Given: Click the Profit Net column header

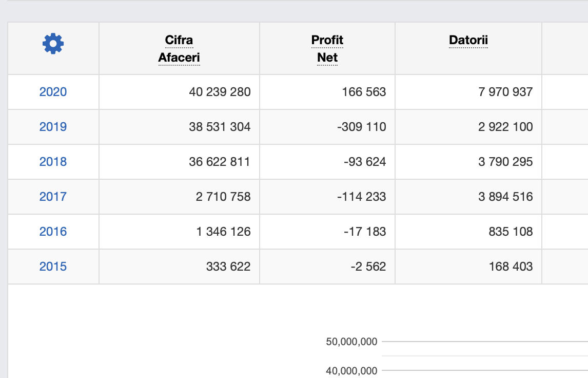Looking at the screenshot, I should point(327,49).
